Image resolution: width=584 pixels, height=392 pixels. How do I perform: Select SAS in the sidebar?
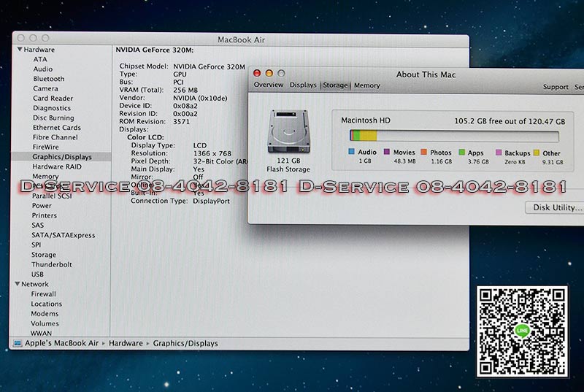(38, 225)
